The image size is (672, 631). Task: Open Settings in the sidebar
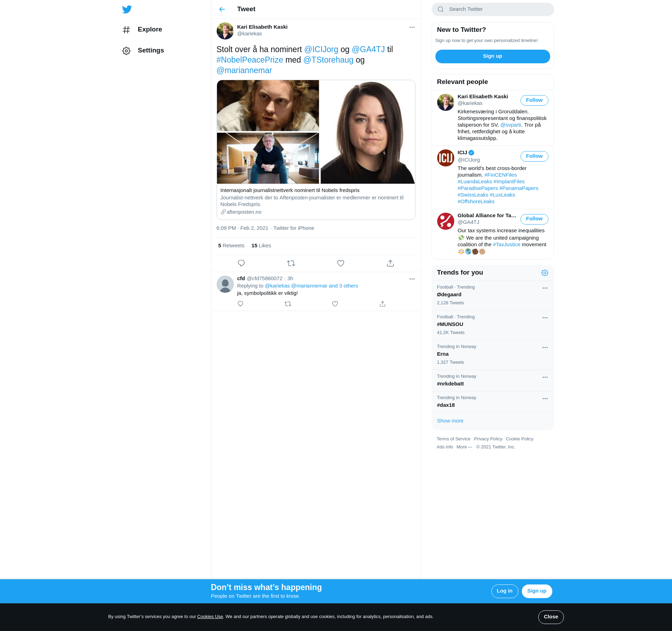pos(150,51)
